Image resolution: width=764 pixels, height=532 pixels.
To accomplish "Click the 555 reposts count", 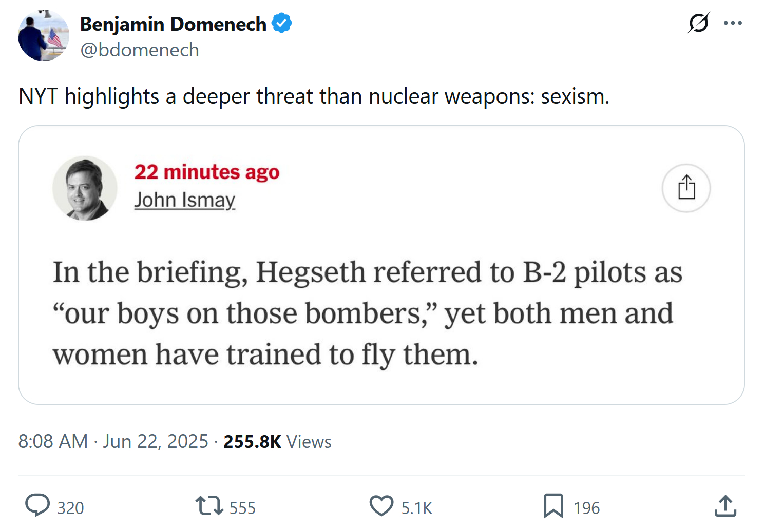I will coord(242,508).
